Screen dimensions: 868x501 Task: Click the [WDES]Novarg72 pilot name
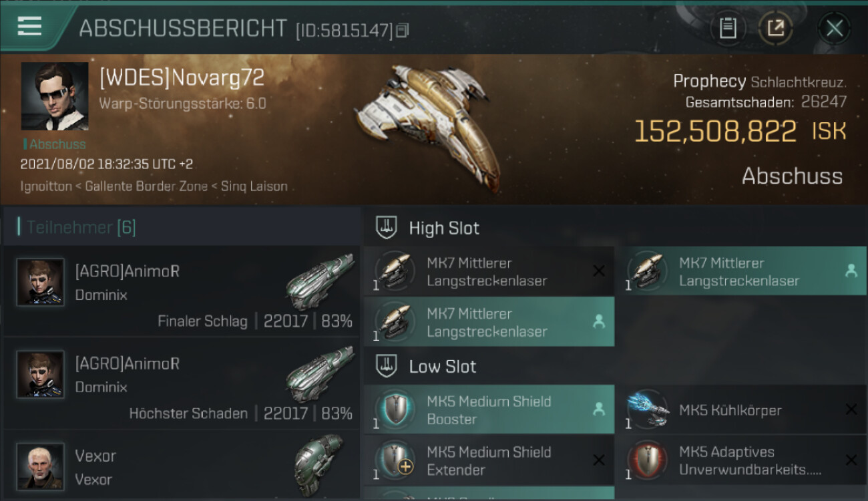(182, 78)
